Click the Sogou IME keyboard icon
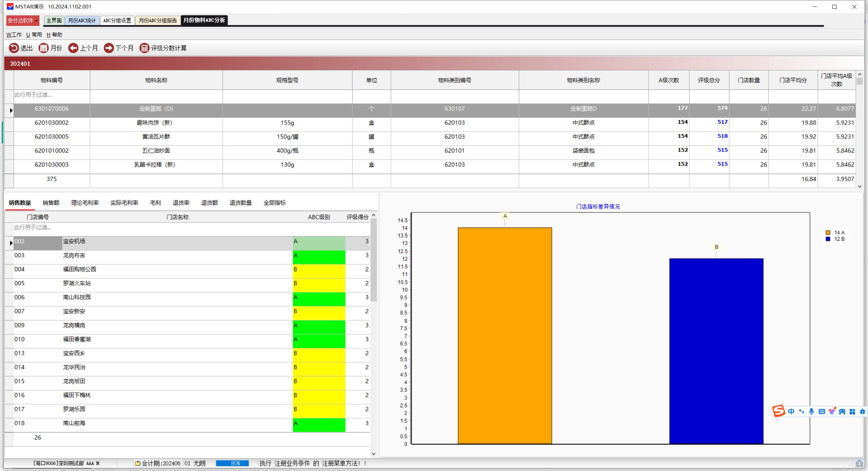 [x=822, y=411]
